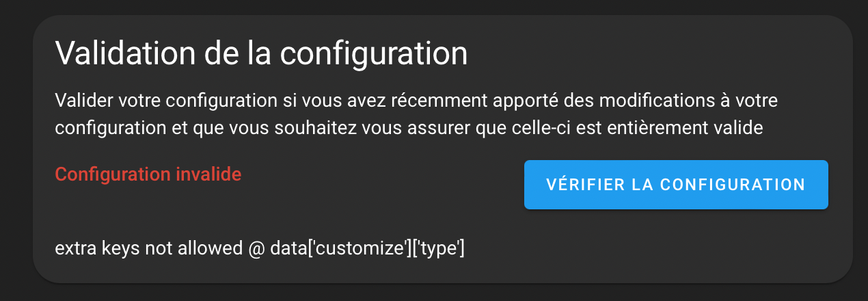Click the red "Configuration invalide" status text
The width and height of the screenshot is (868, 301).
(x=148, y=174)
